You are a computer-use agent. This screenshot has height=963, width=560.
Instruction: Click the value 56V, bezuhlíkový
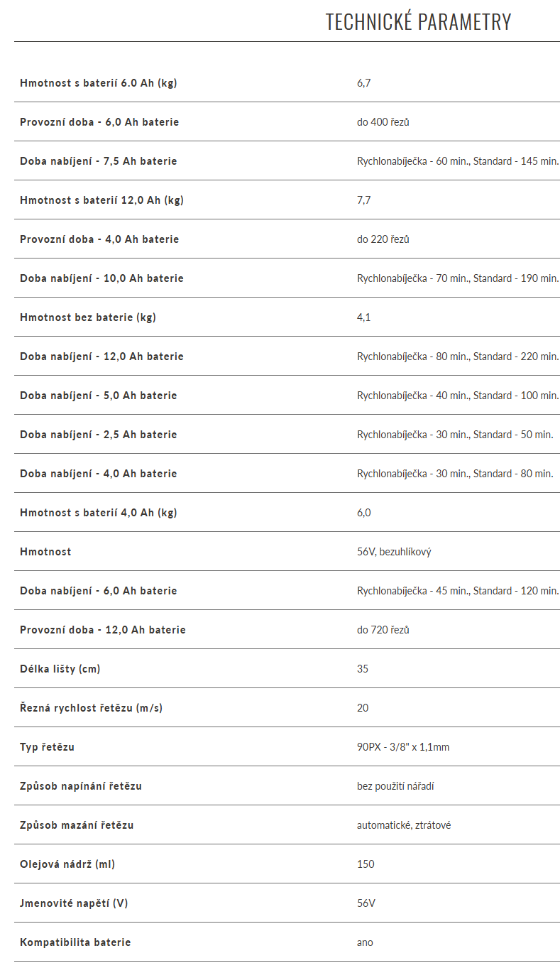click(x=394, y=552)
